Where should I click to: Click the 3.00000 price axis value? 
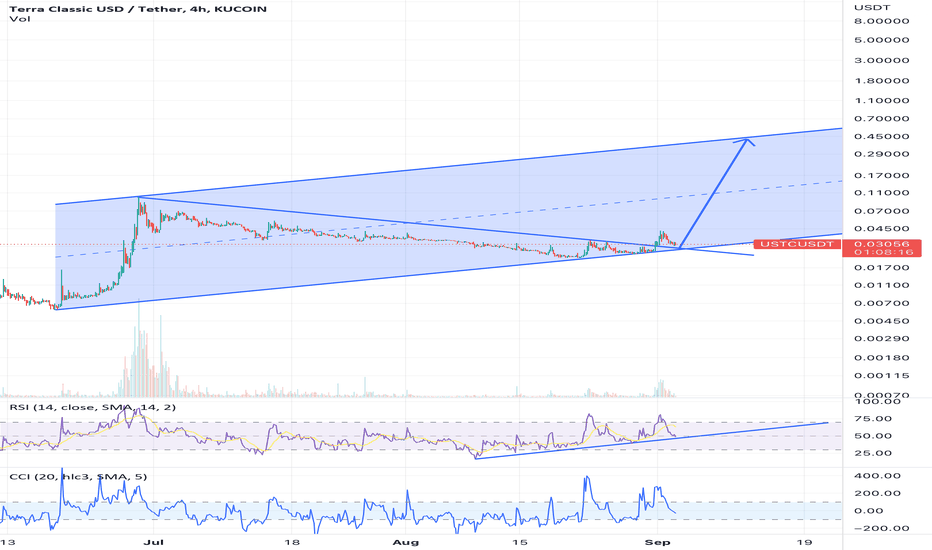coord(881,60)
